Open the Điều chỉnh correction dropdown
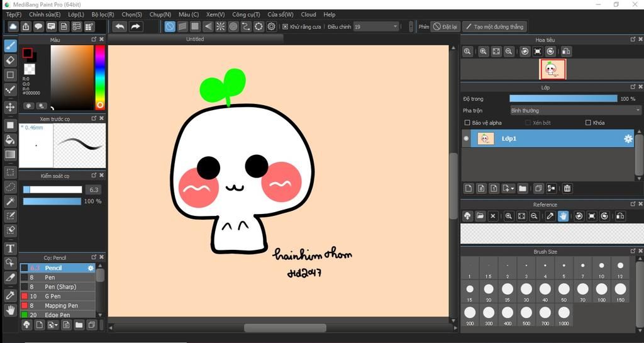The height and width of the screenshot is (343, 644). pyautogui.click(x=376, y=26)
